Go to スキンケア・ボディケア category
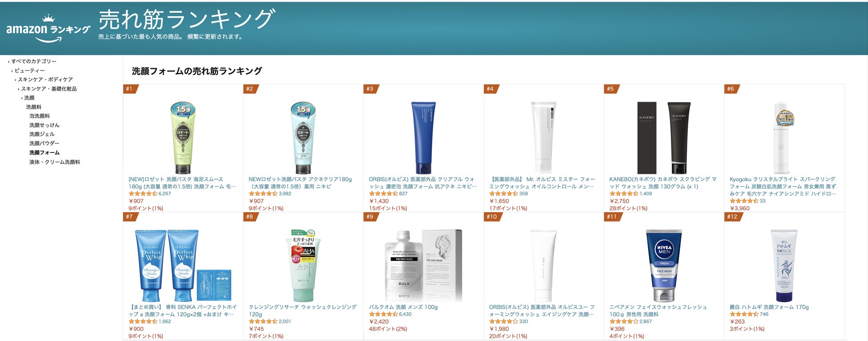This screenshot has width=868, height=341. pyautogui.click(x=45, y=79)
